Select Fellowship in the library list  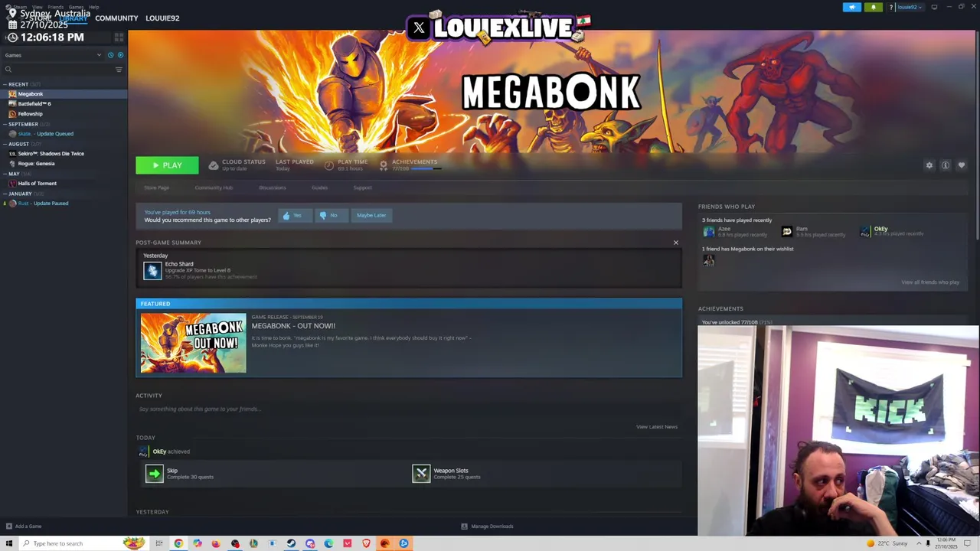pos(64,114)
